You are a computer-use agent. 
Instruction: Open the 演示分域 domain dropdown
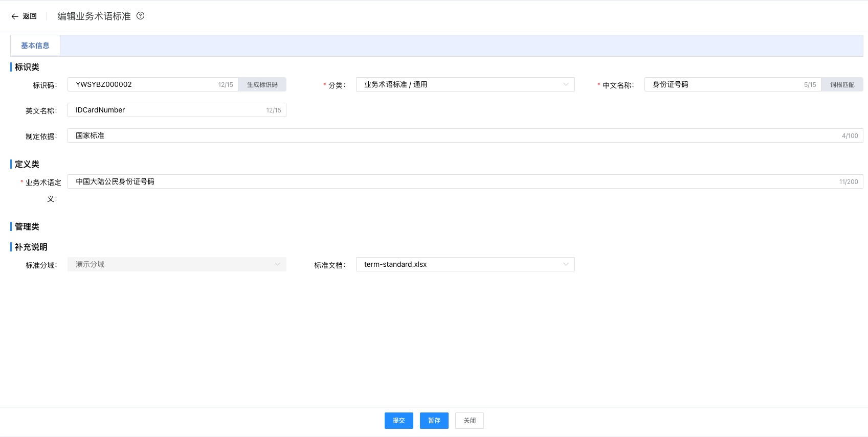pos(174,264)
